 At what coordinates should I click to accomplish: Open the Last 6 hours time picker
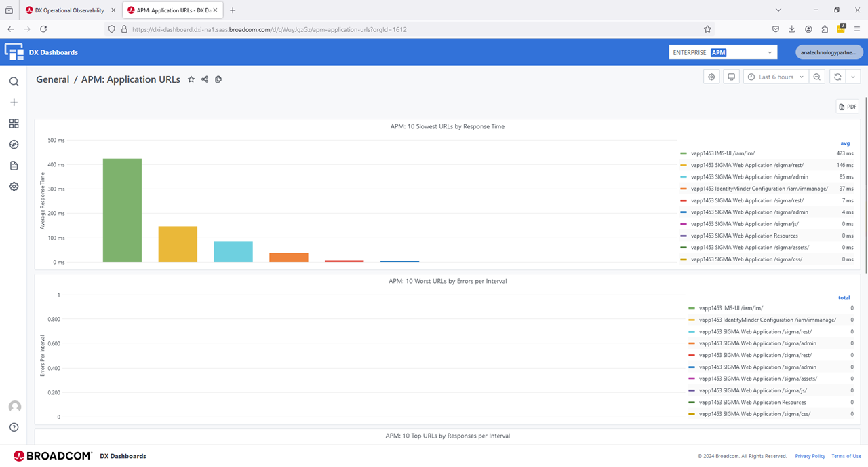pos(775,77)
